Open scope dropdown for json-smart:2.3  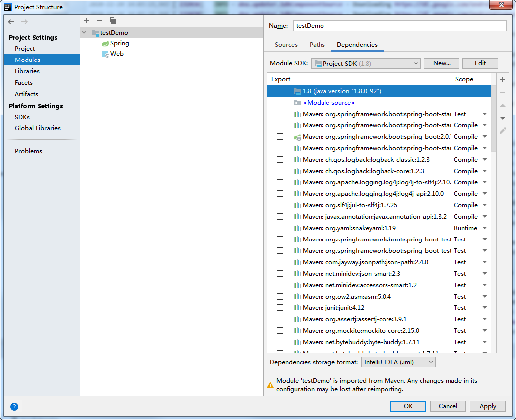(x=485, y=274)
